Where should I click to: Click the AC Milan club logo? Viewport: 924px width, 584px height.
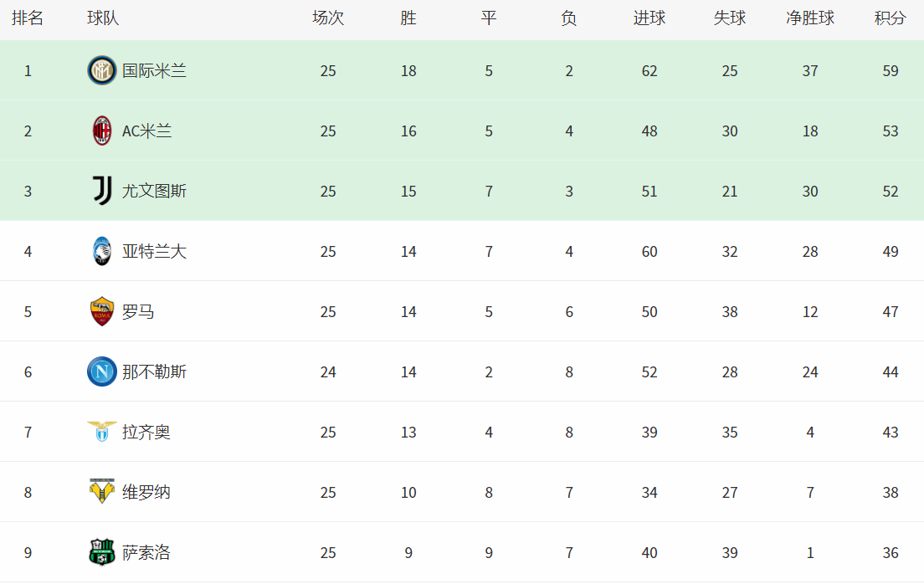tap(102, 131)
